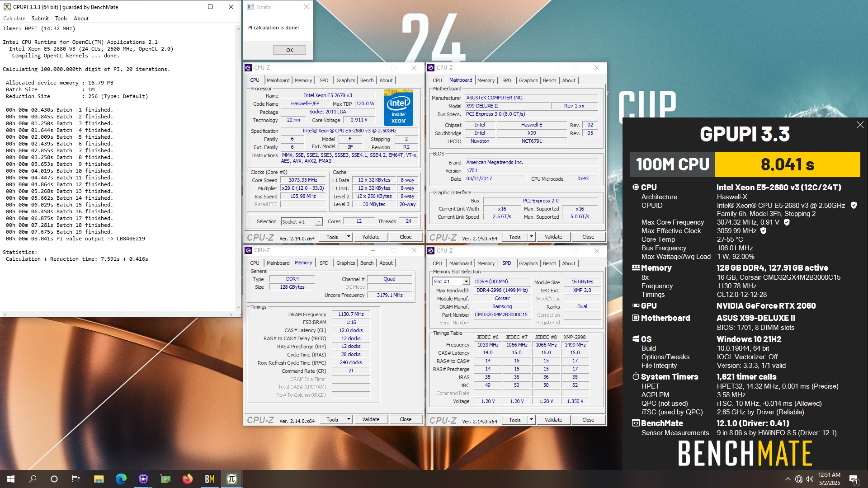Viewport: 868px width, 488px height.
Task: Click Core Speed value 3073.35 MHz
Action: 303,180
